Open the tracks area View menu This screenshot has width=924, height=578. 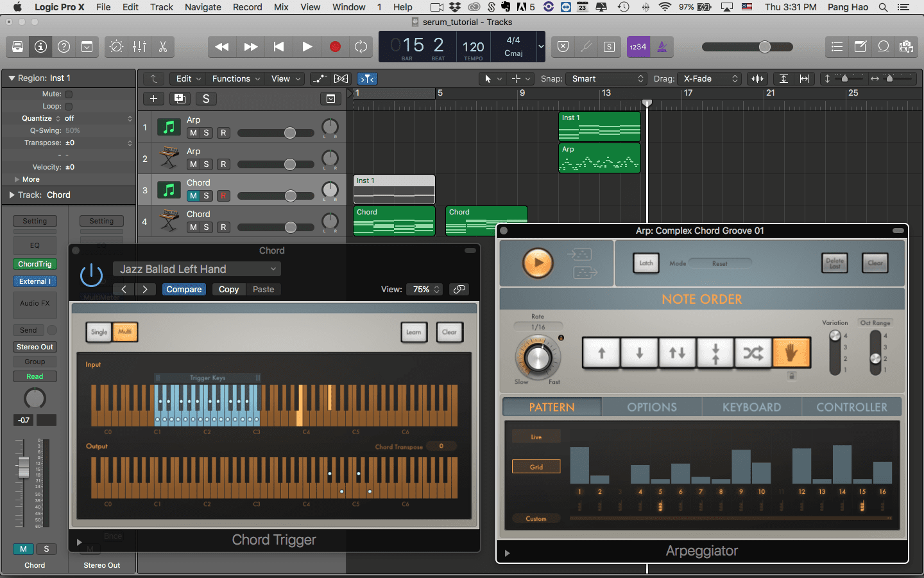(x=286, y=78)
